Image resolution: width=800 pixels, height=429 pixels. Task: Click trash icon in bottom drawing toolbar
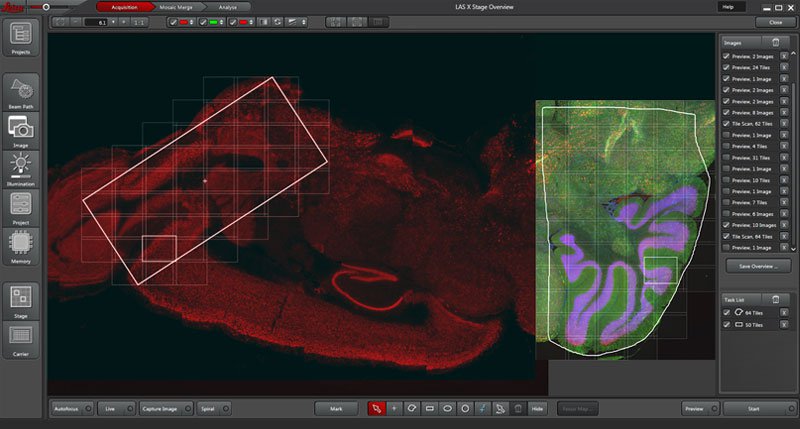click(517, 408)
